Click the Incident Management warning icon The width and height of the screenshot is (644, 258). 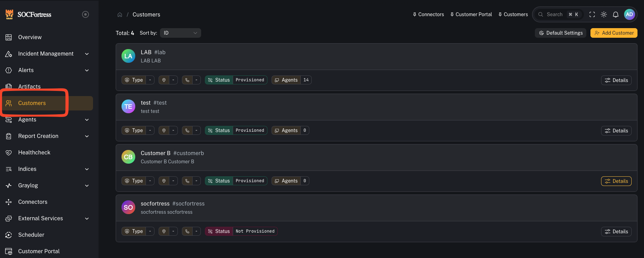9,54
